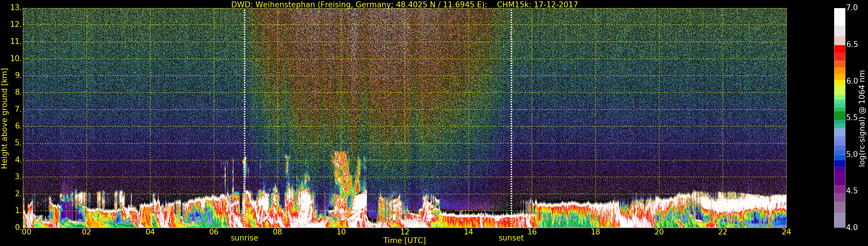Click the '3.' height tick label
This screenshot has width=868, height=246.
(18, 177)
